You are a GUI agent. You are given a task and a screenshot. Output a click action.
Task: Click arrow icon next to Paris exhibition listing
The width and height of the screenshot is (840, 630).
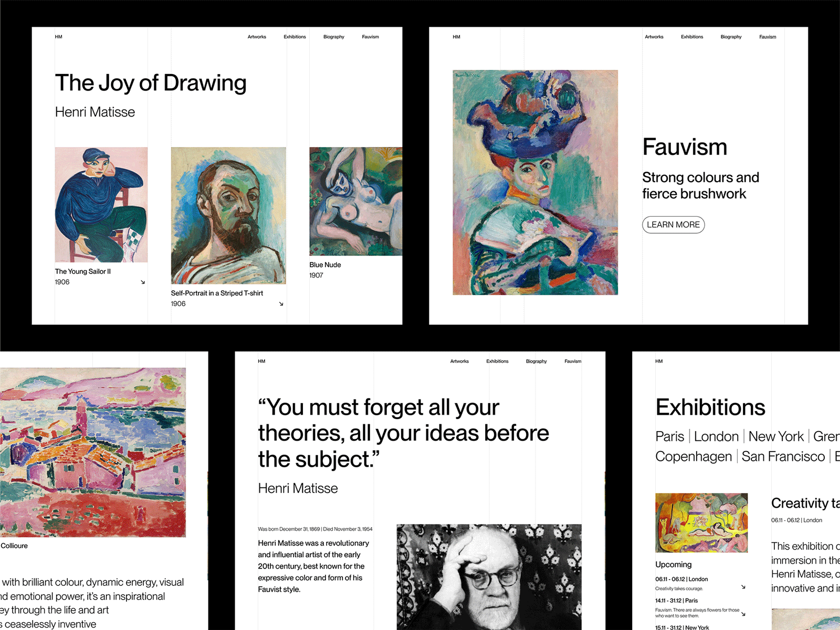tap(743, 613)
